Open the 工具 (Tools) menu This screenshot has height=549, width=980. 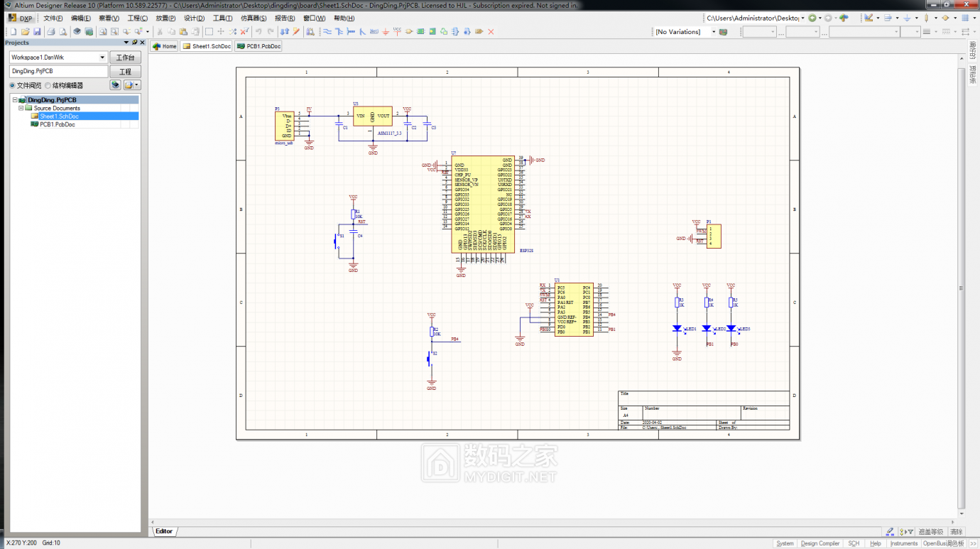click(222, 18)
